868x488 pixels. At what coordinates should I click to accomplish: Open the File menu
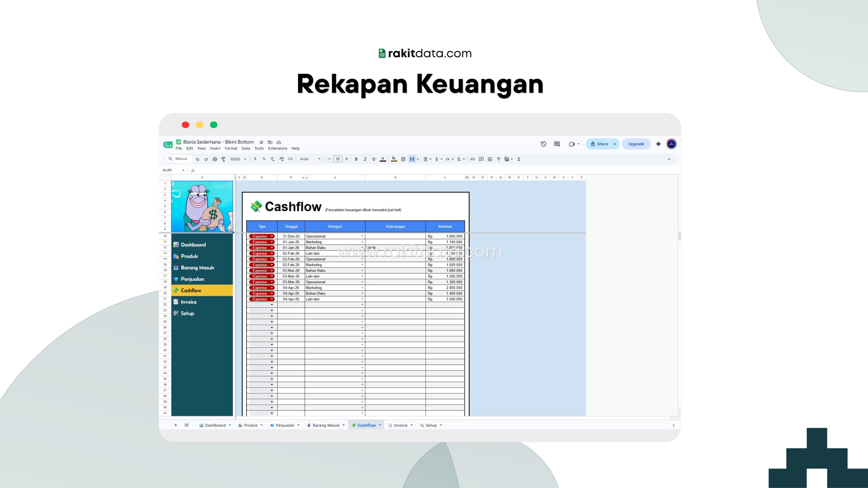pos(179,148)
